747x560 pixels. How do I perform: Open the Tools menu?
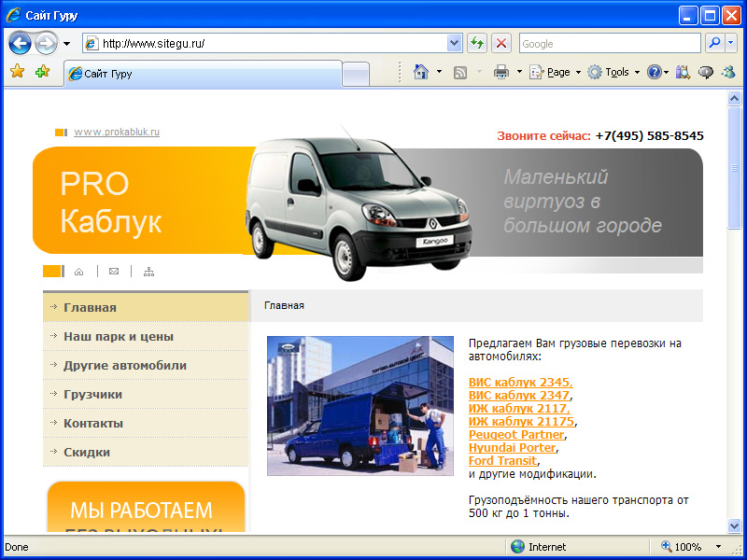click(613, 72)
